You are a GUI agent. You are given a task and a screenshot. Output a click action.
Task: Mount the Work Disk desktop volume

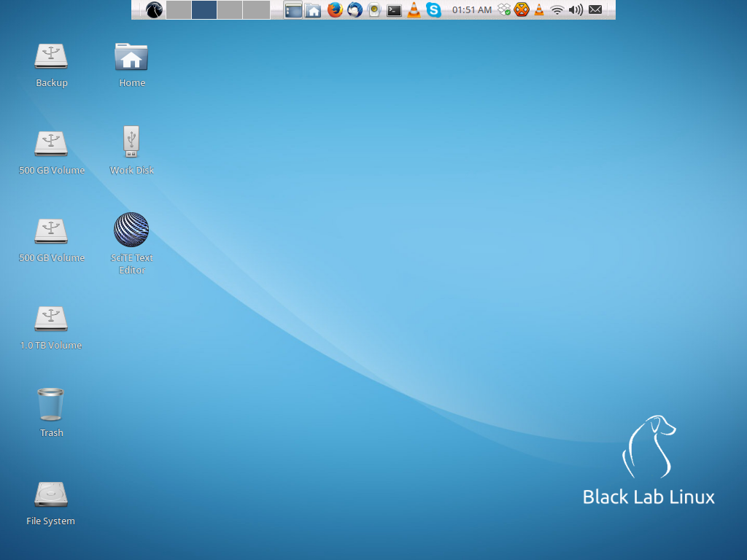pos(131,142)
